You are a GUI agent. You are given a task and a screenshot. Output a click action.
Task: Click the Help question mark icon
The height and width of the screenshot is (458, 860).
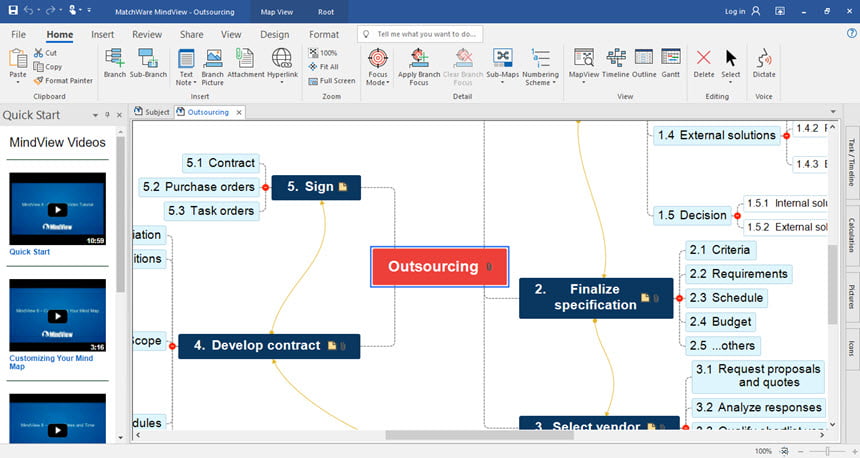click(x=852, y=33)
